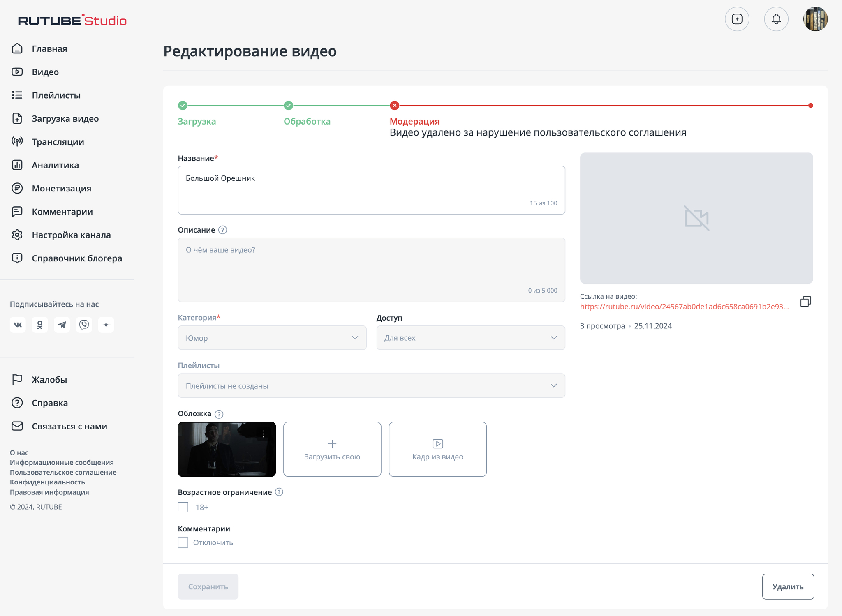Open the user profile avatar
Viewport: 842px width, 616px height.
[815, 19]
